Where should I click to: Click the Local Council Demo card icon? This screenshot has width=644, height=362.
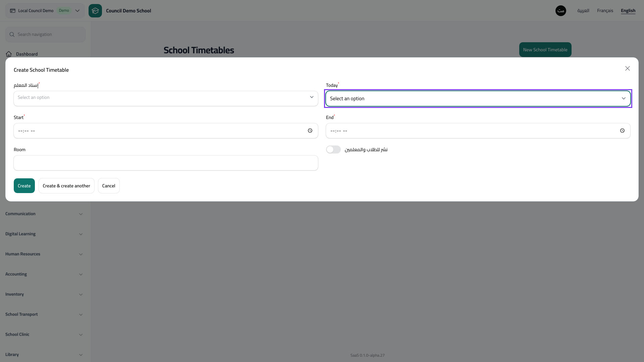coord(13,11)
